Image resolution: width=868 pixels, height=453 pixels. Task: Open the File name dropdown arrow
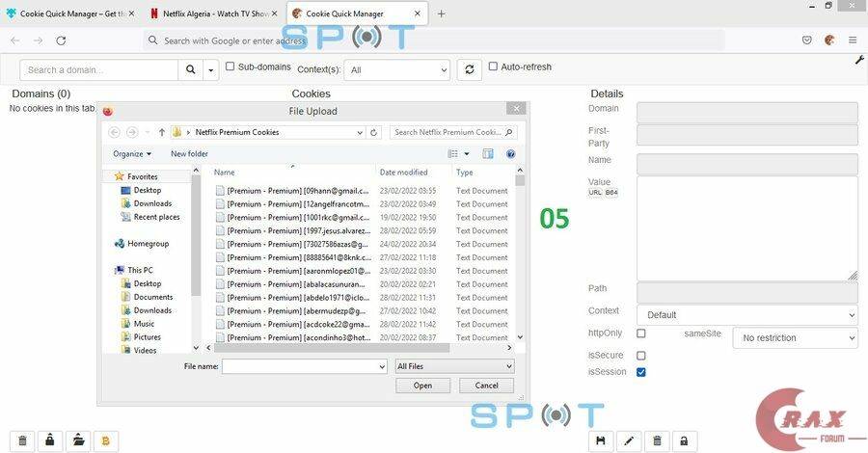pos(382,366)
